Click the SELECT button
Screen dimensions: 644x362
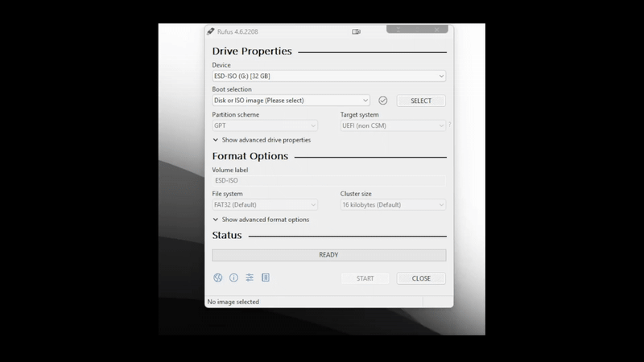coord(421,101)
